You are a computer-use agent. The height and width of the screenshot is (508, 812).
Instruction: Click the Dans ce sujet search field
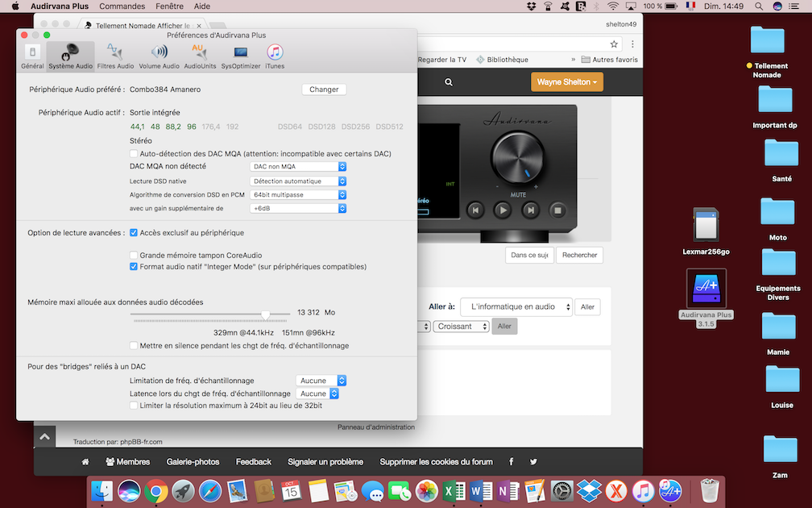click(x=529, y=255)
